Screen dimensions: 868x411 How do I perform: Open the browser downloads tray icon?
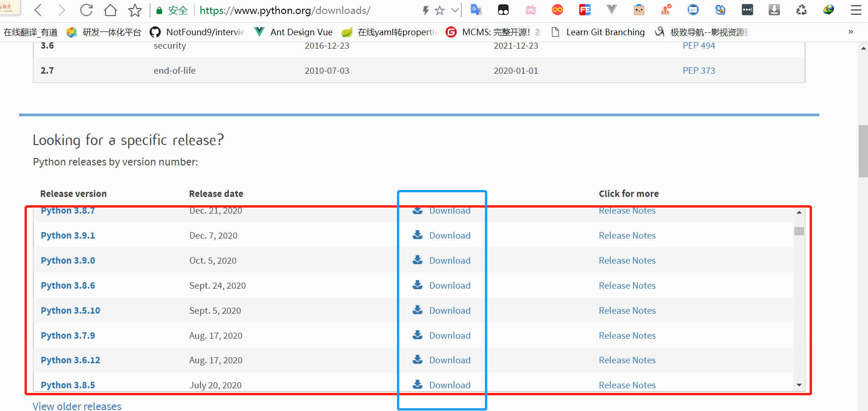tap(774, 10)
